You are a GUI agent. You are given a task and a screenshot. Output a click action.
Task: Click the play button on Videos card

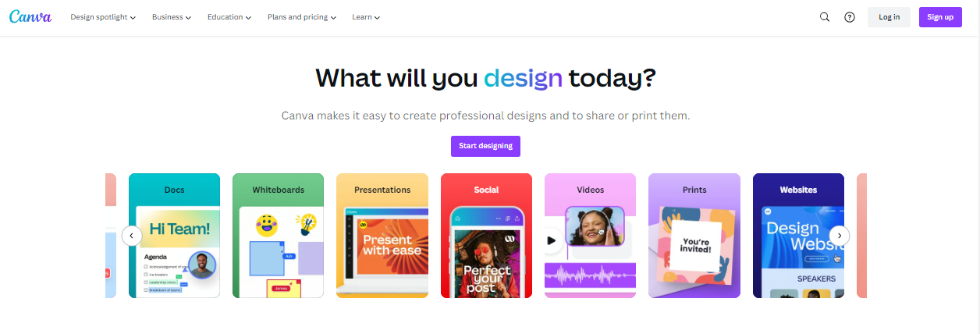[552, 240]
